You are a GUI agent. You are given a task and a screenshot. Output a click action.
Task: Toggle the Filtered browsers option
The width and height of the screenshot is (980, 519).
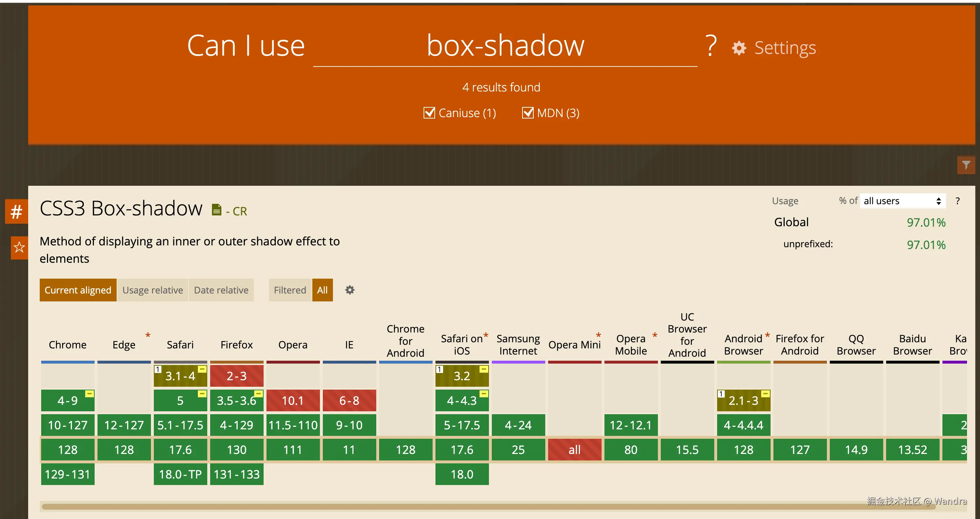point(290,290)
